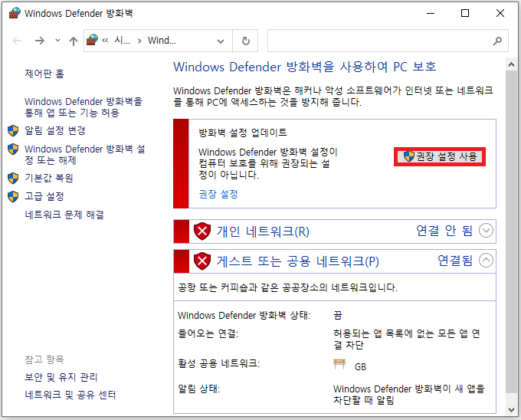521x420 pixels.
Task: Click the 활성 공용 네트워크 label
Action: (x=218, y=363)
